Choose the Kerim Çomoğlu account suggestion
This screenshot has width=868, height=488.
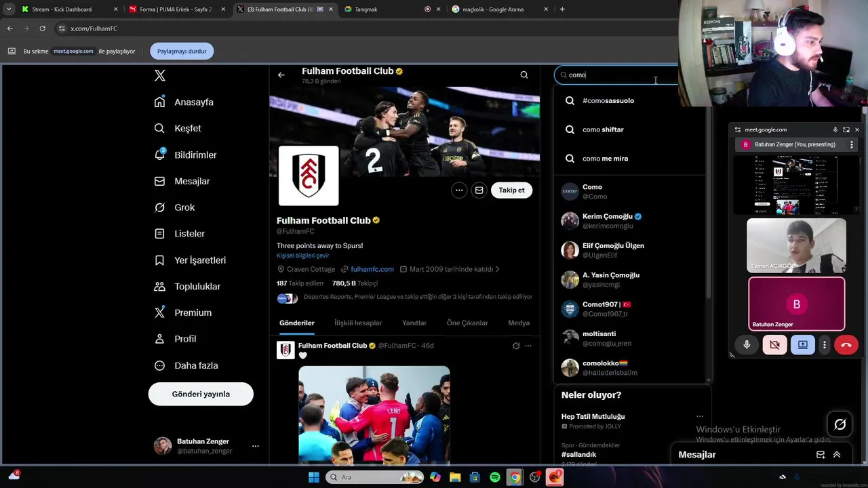click(631, 221)
